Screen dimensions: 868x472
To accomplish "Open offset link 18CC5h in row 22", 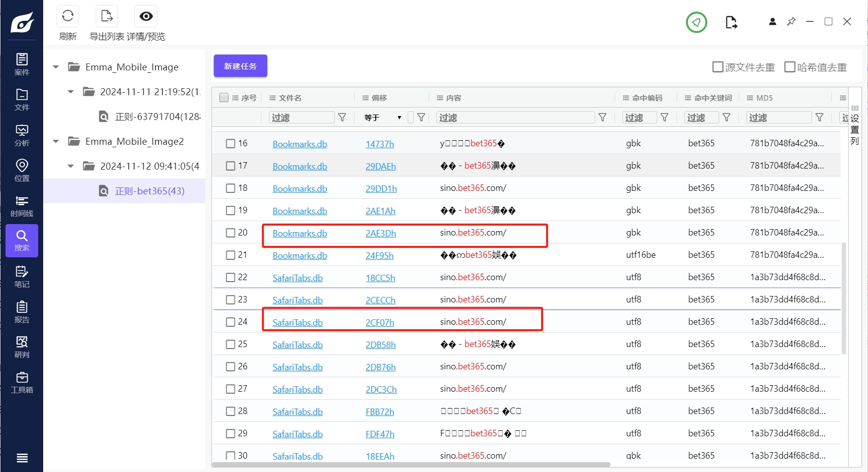I will coord(380,278).
